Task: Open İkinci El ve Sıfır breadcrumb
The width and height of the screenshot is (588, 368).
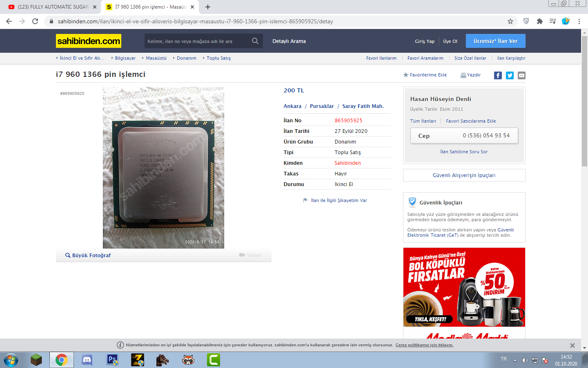Action: 82,58
